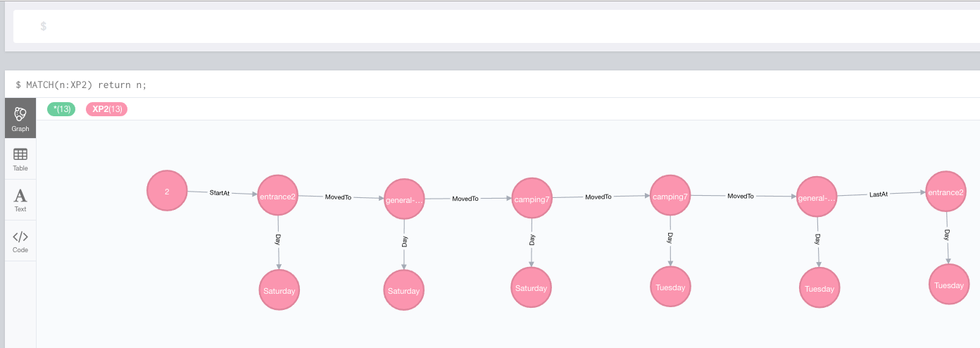Select the pink XP2(13) label badge
The height and width of the screenshot is (348, 980).
pyautogui.click(x=106, y=109)
